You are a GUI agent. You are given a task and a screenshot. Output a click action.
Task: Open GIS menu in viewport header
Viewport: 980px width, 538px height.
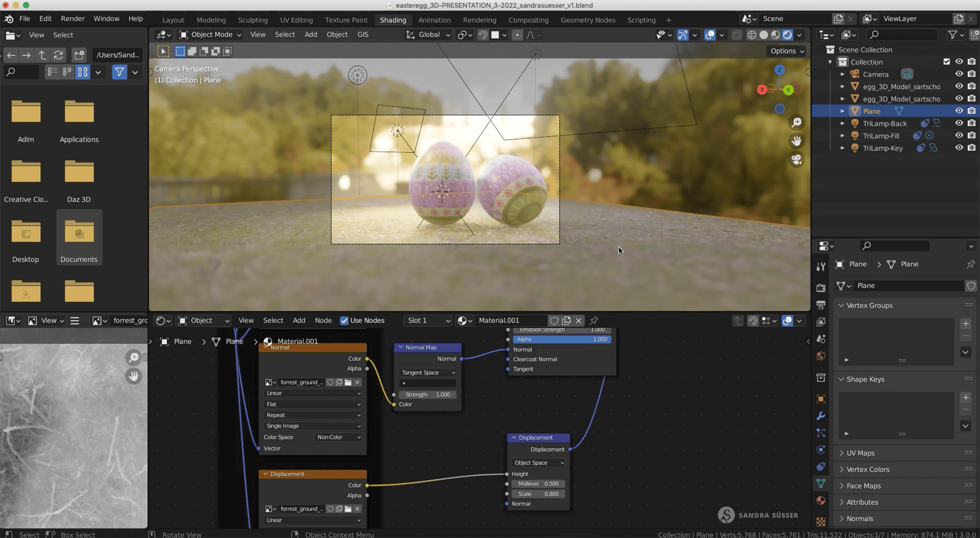363,35
